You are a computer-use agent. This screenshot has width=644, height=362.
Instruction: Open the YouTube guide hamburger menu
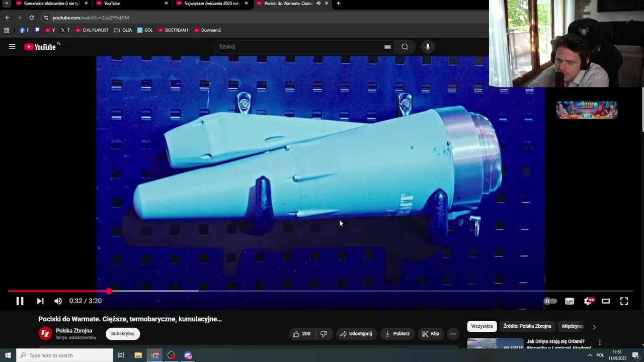pos(12,47)
